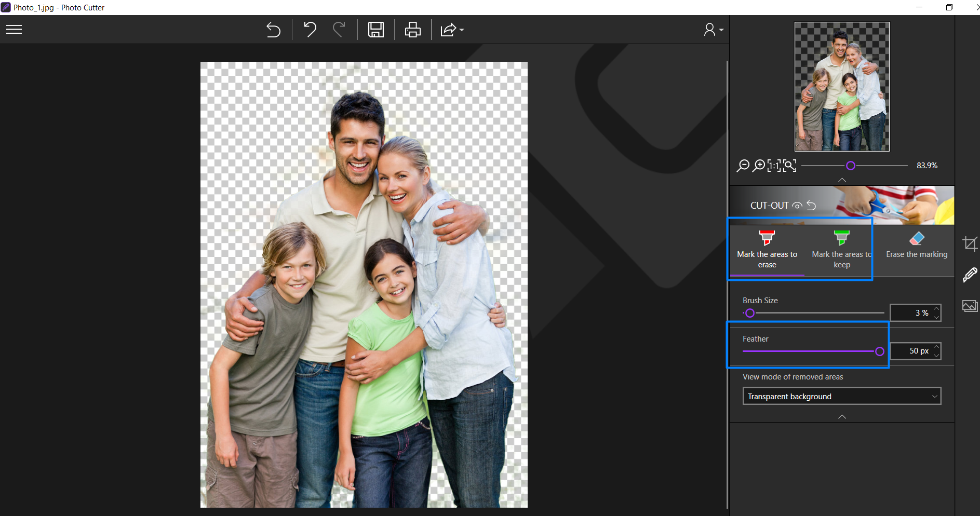This screenshot has width=980, height=516.
Task: Select Erase the marking tool
Action: (x=917, y=250)
